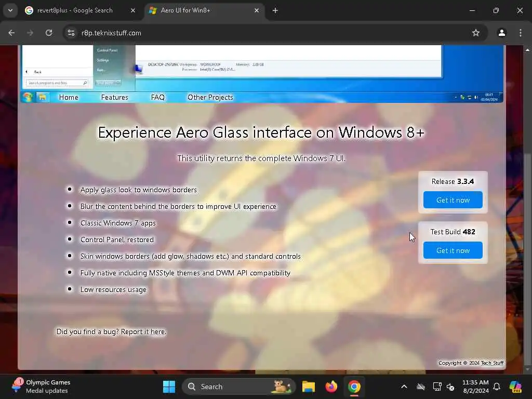Click 'Classic Windows 7 apps' list item
Image resolution: width=532 pixels, height=399 pixels.
pos(118,223)
